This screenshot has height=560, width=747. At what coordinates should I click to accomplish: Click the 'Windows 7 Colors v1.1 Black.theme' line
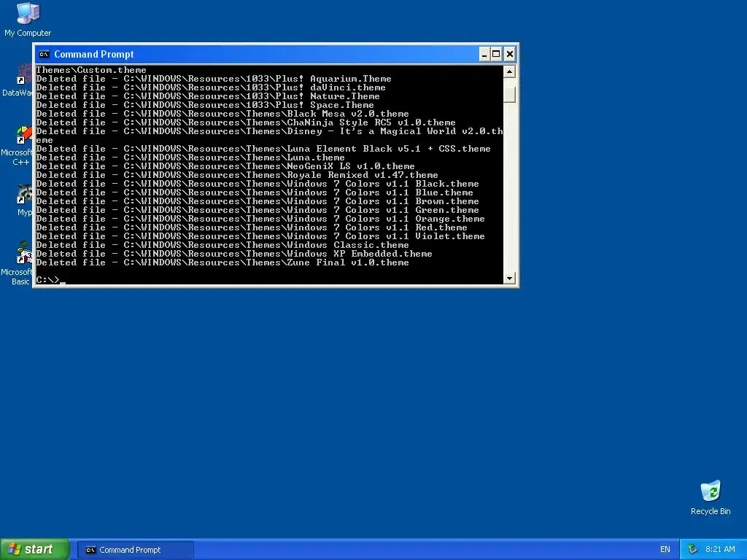[258, 184]
